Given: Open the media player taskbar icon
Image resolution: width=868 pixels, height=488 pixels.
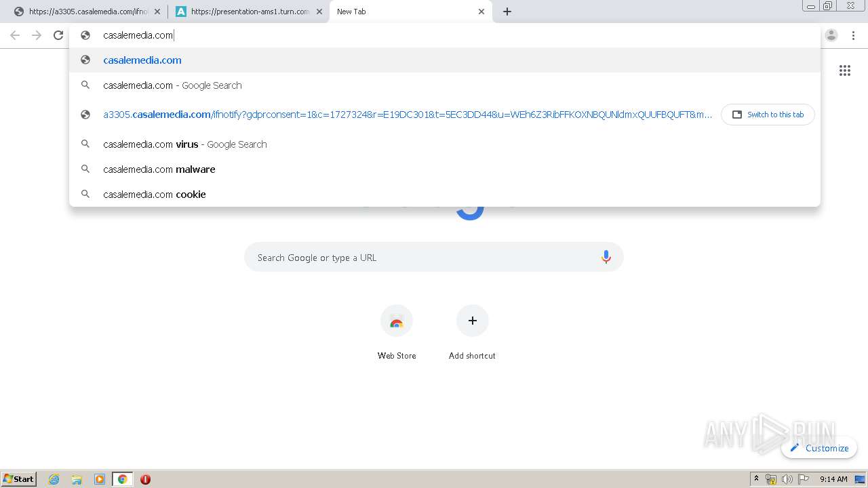Looking at the screenshot, I should (x=100, y=479).
